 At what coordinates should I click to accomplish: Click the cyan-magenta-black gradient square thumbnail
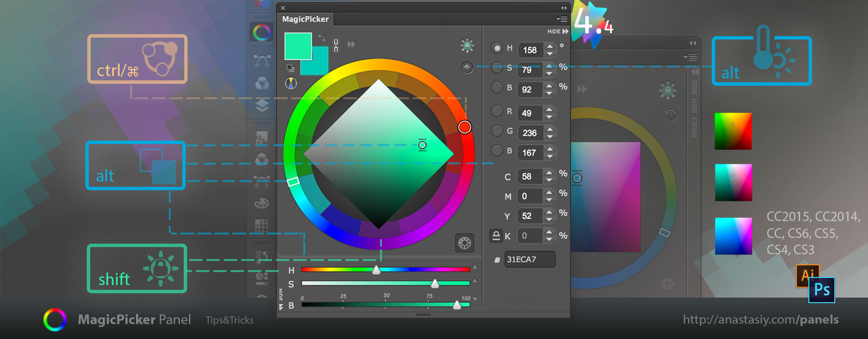click(x=733, y=183)
